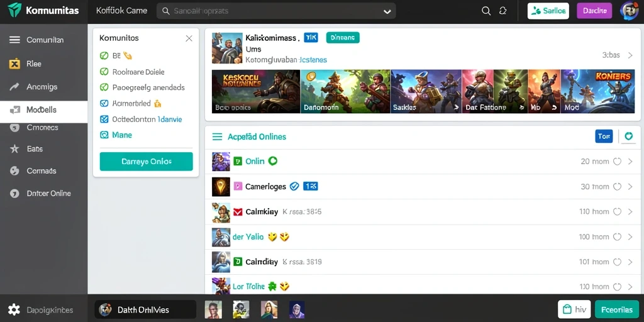Click the verified badge next to Camerloges
This screenshot has width=644, height=322.
pyautogui.click(x=294, y=186)
